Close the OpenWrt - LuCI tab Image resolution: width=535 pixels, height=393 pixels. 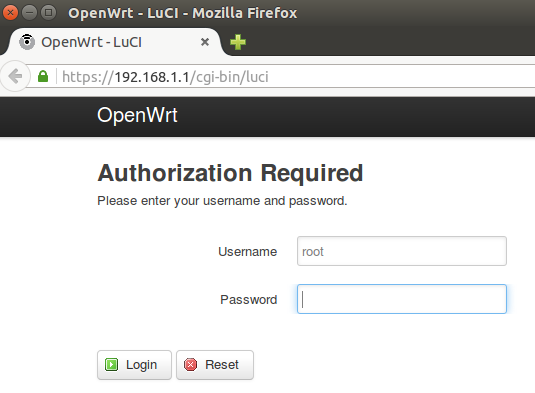205,42
